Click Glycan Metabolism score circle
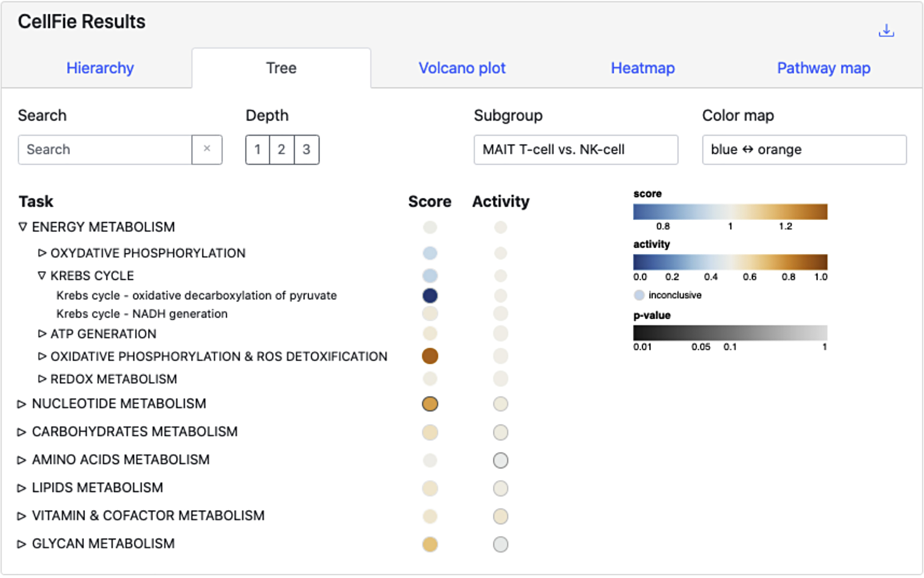924x578 pixels. click(x=430, y=544)
